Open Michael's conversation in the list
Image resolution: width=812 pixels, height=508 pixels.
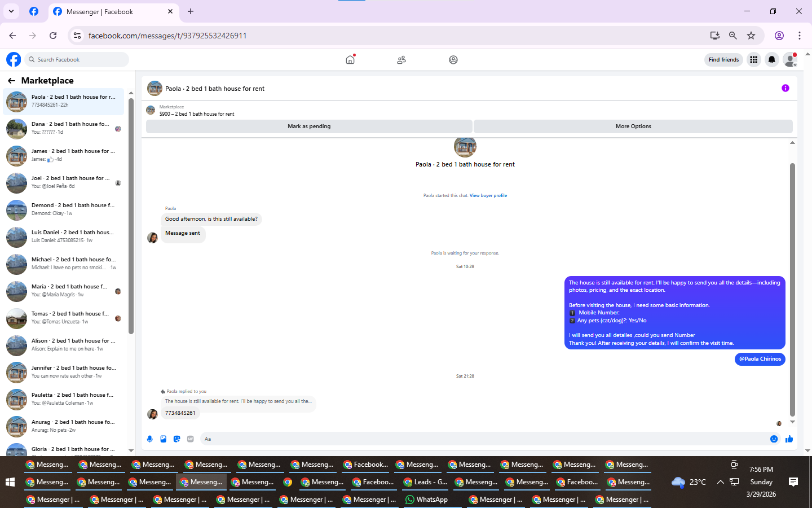(64, 264)
